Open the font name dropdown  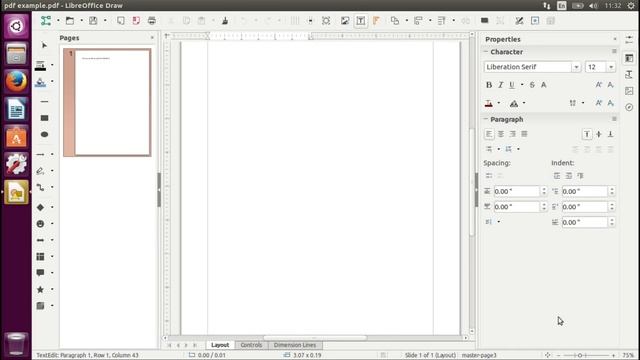(576, 67)
